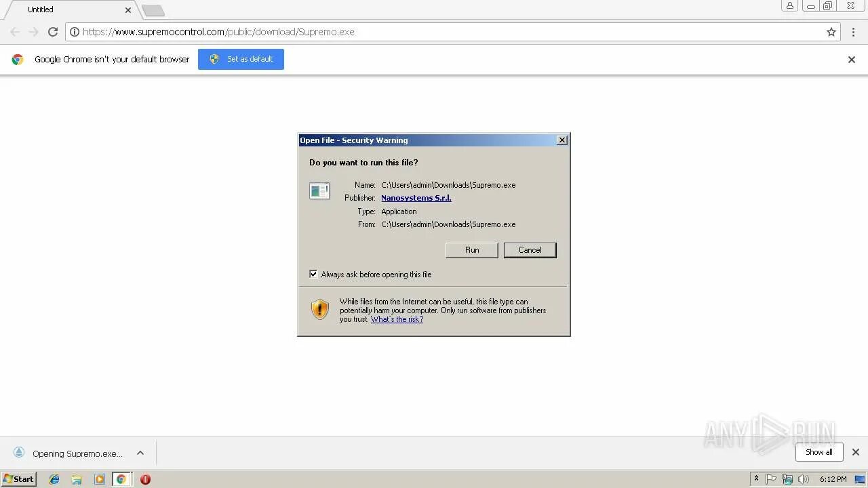Open the What's the risk? link
The image size is (868, 488).
click(x=397, y=319)
